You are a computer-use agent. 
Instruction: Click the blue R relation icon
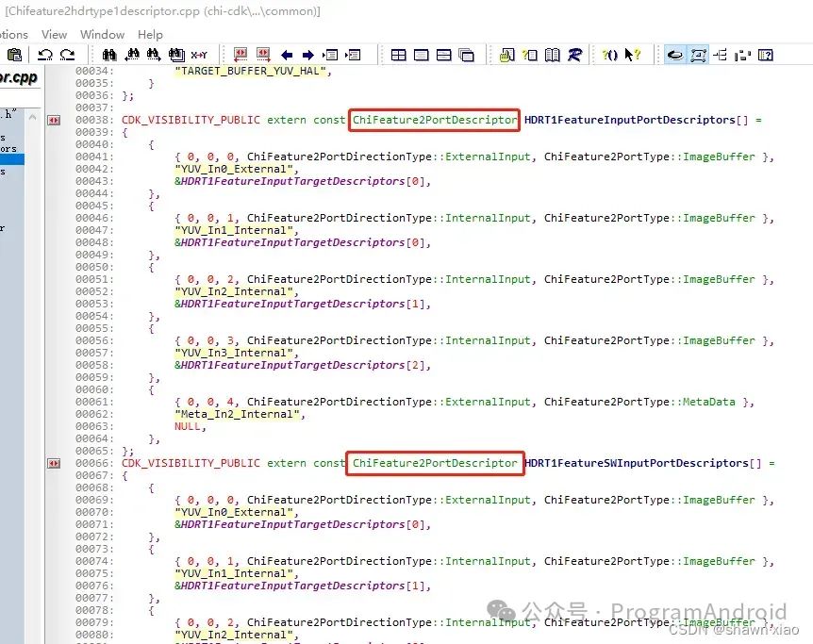pos(575,55)
